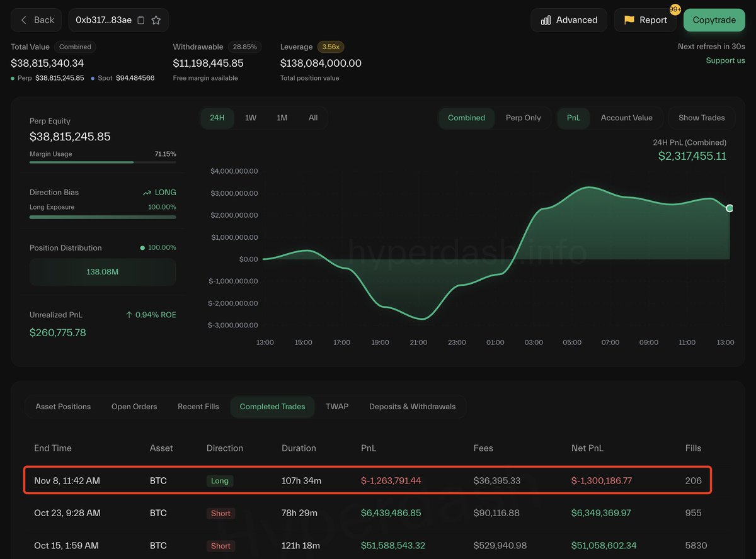Switch chart to Perp Only
The height and width of the screenshot is (559, 756).
coord(523,118)
